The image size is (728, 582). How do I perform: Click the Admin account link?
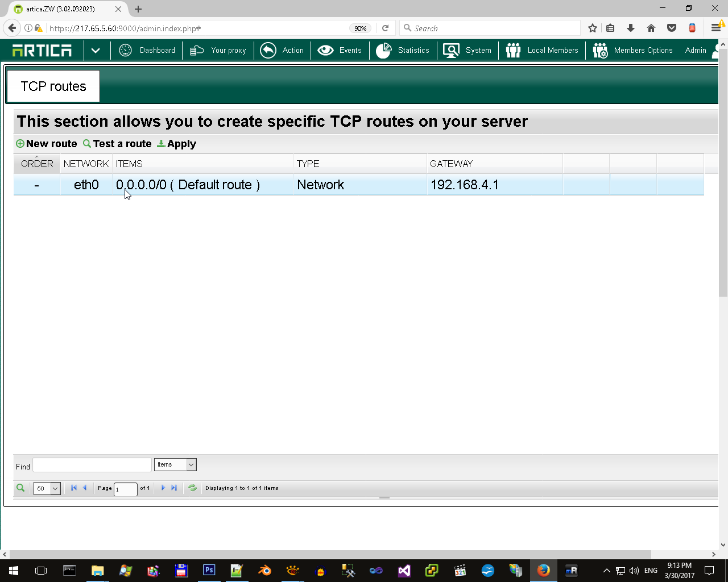pos(696,50)
